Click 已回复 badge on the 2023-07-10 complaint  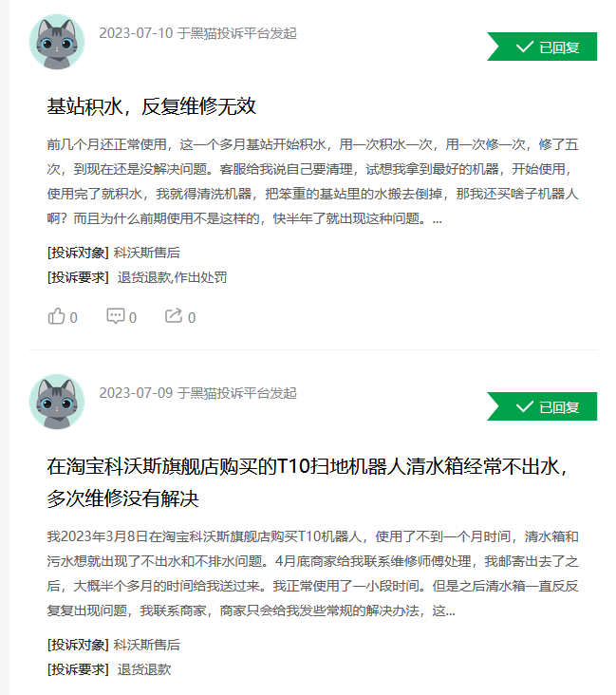pyautogui.click(x=542, y=47)
